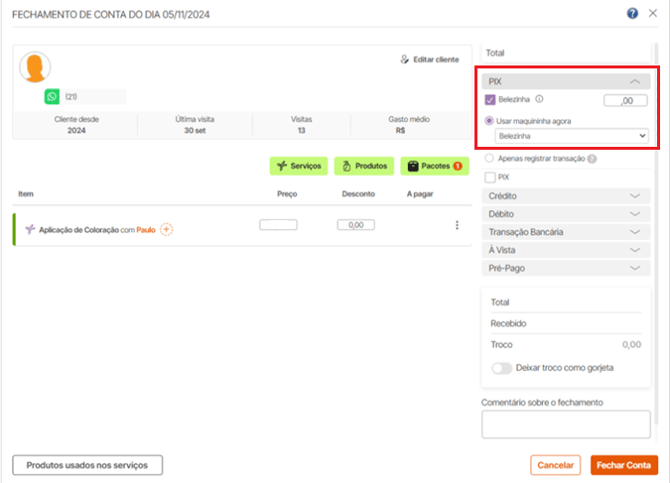Expand the Pré-Pago payment section
This screenshot has height=483, width=670.
566,268
